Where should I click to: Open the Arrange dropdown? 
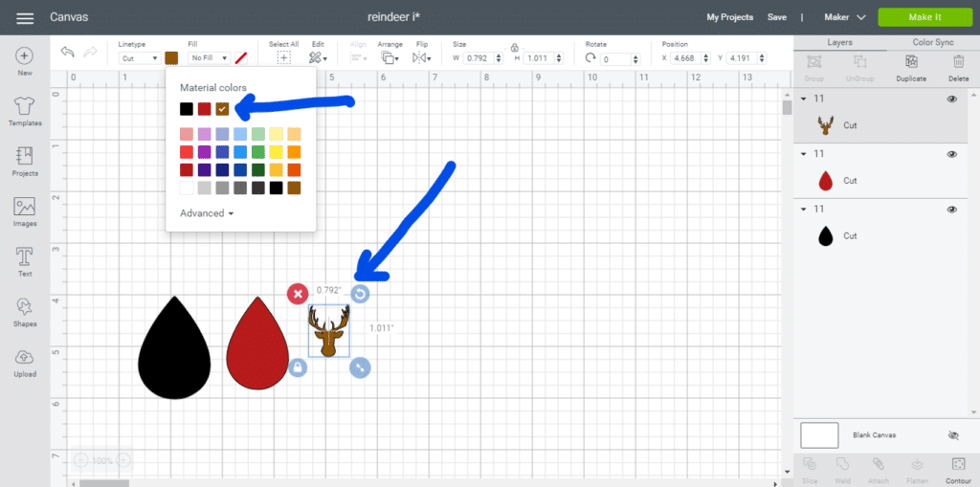(390, 58)
